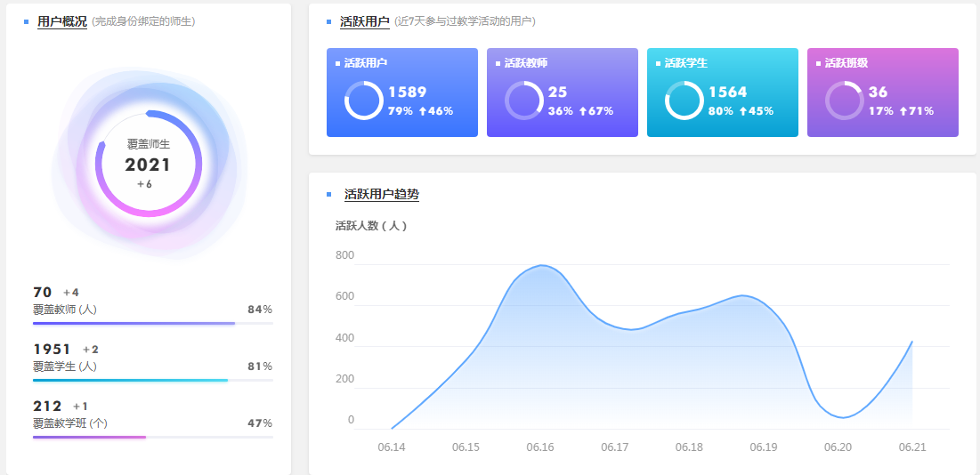The height and width of the screenshot is (475, 980).
Task: Click the +4 change next to 70
Action: [71, 293]
